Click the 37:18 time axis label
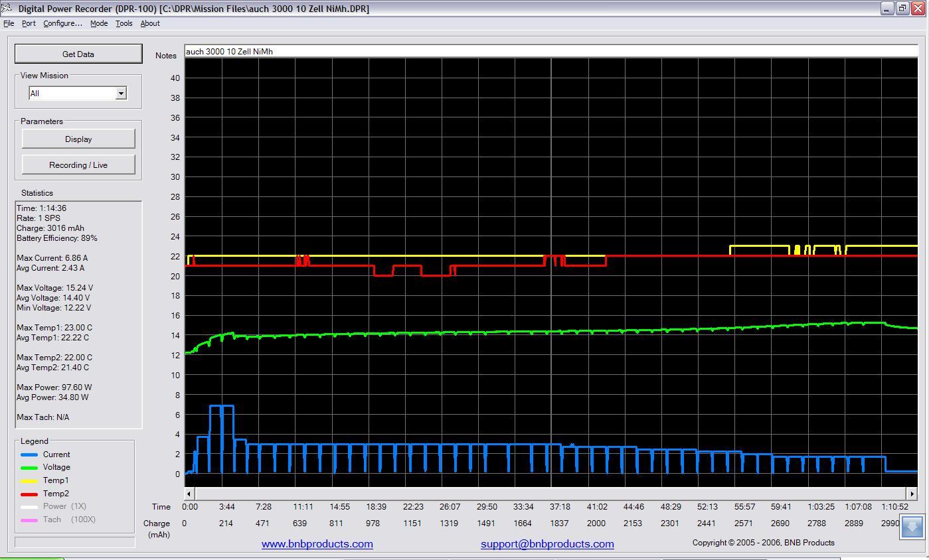 click(x=560, y=507)
